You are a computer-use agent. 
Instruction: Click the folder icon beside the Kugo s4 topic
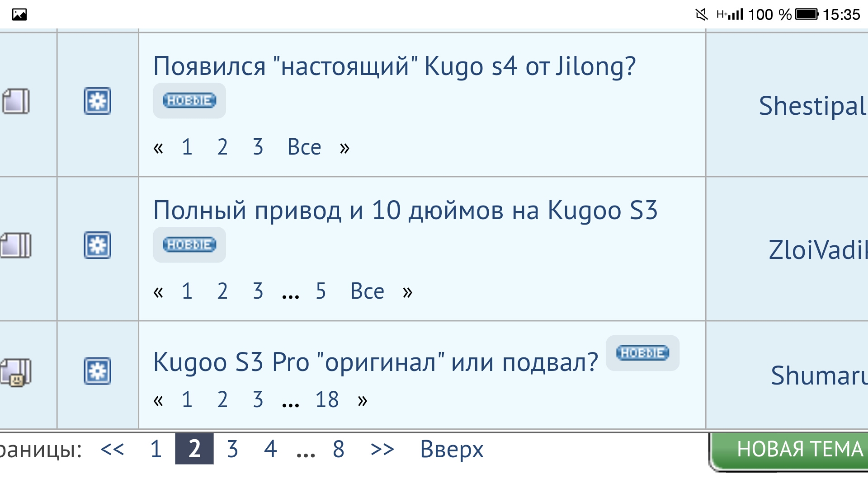coord(16,101)
